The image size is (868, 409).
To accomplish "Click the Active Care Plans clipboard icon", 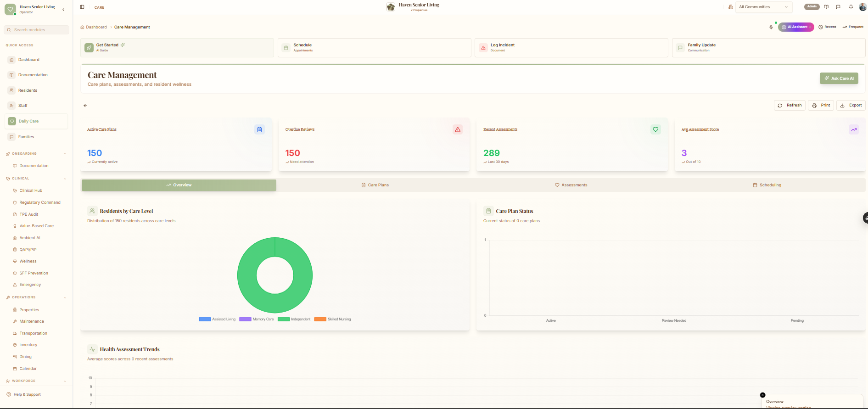I will pos(259,129).
